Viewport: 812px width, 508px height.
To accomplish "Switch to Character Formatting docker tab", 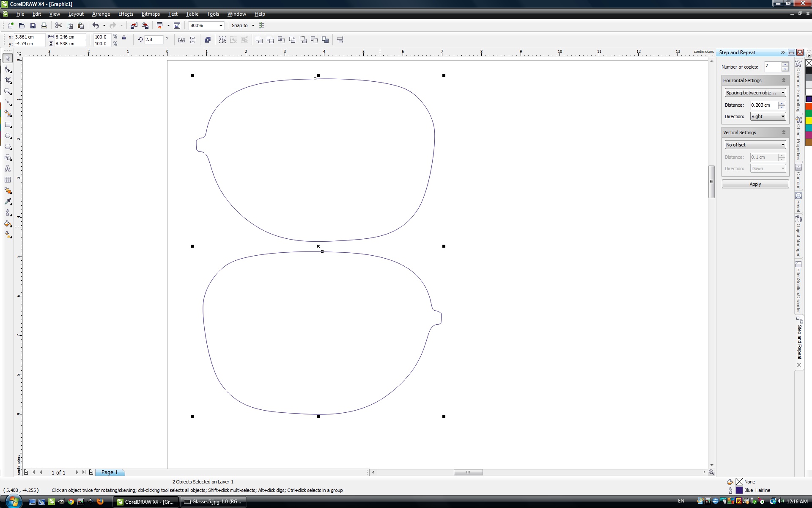I will [798, 86].
